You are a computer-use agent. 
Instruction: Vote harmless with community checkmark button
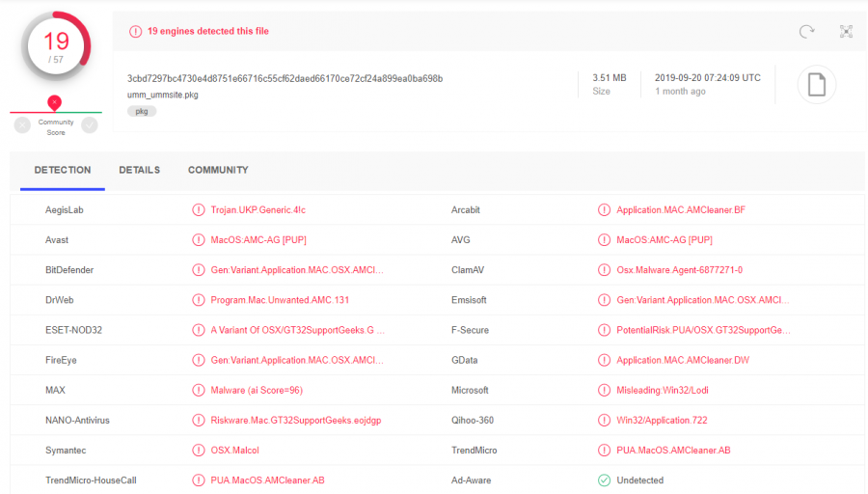point(90,125)
